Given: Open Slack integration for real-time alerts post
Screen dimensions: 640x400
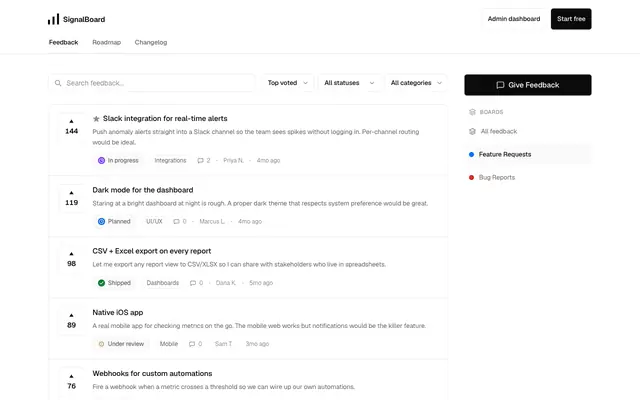Looking at the screenshot, I should (165, 118).
